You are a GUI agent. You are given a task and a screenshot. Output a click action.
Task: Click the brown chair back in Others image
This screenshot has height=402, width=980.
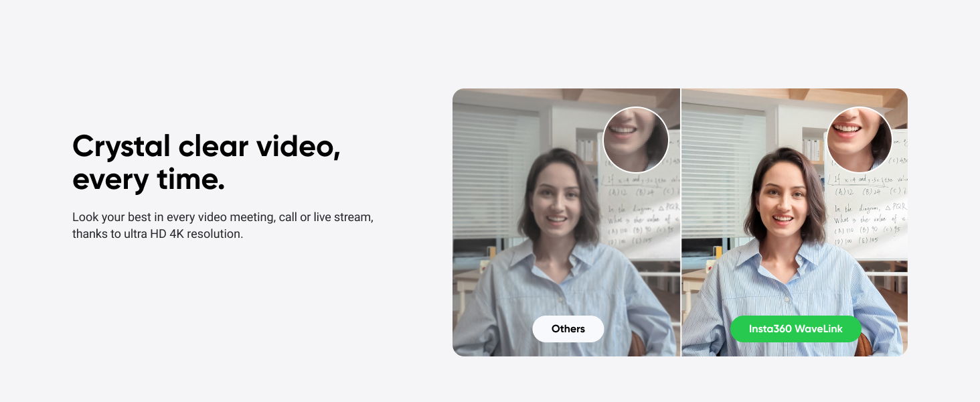point(637,344)
